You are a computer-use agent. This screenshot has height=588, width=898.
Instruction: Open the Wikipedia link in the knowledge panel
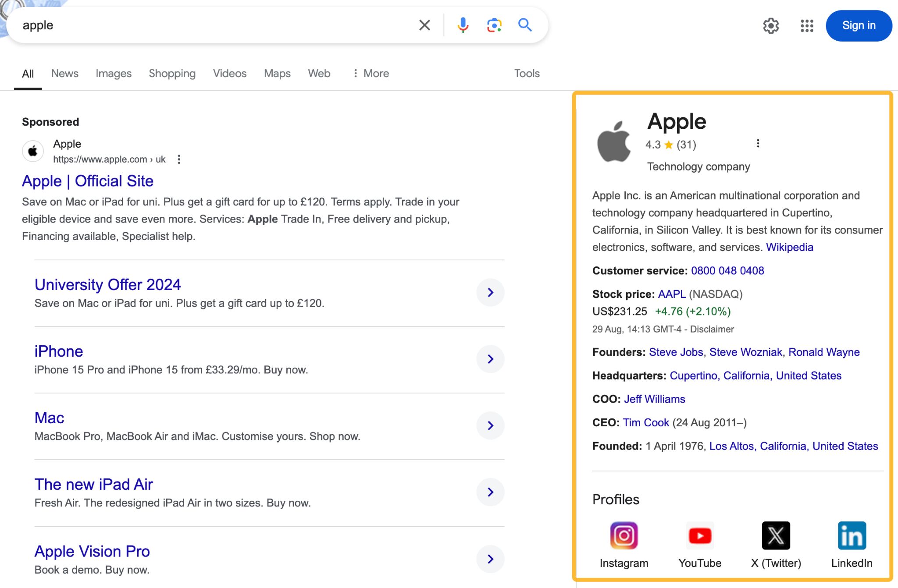point(789,247)
